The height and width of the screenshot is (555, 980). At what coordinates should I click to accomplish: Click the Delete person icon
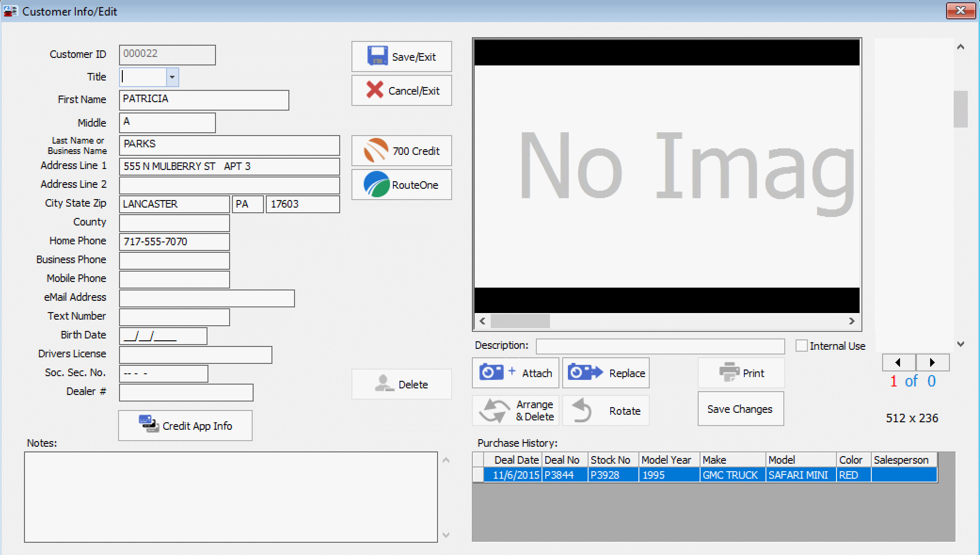[x=384, y=384]
